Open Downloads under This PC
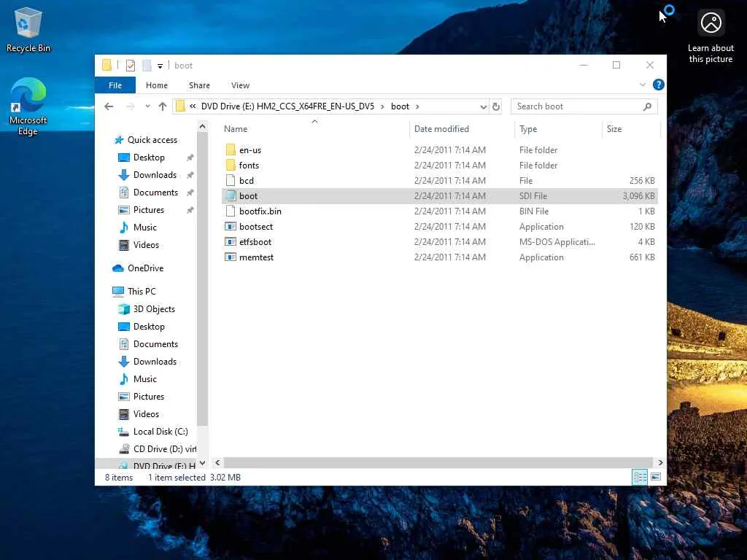Image resolution: width=747 pixels, height=560 pixels. pos(147,362)
